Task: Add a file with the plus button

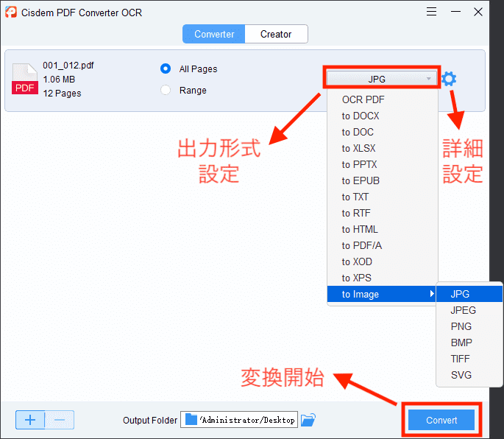Action: pos(30,420)
